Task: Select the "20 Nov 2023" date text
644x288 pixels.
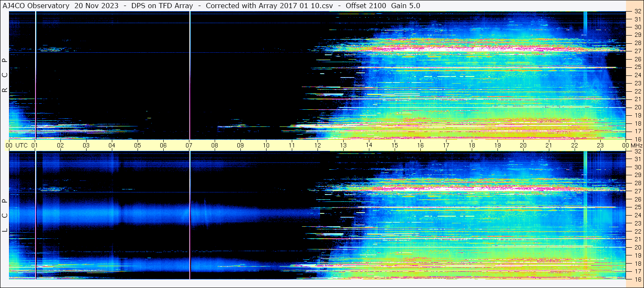Action: (x=96, y=6)
